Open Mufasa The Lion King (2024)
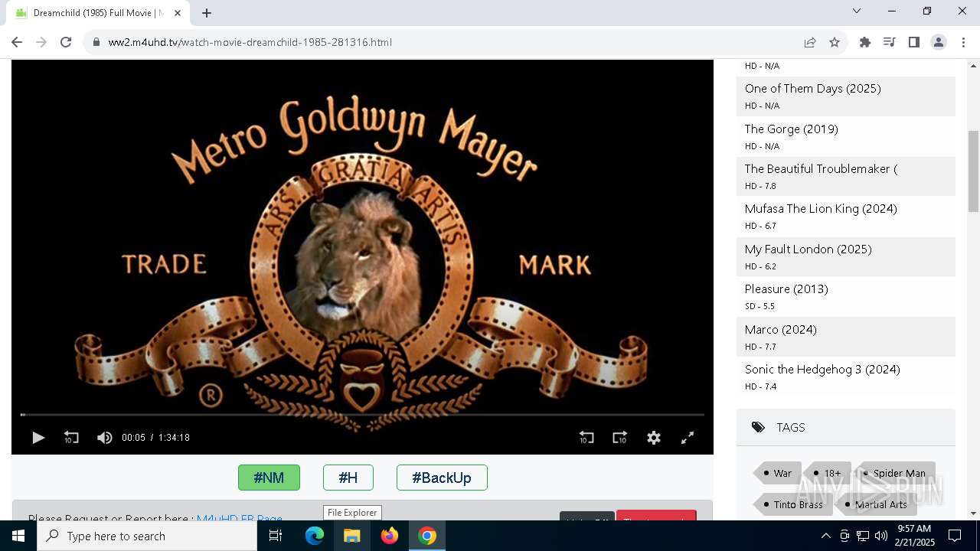 pos(821,208)
